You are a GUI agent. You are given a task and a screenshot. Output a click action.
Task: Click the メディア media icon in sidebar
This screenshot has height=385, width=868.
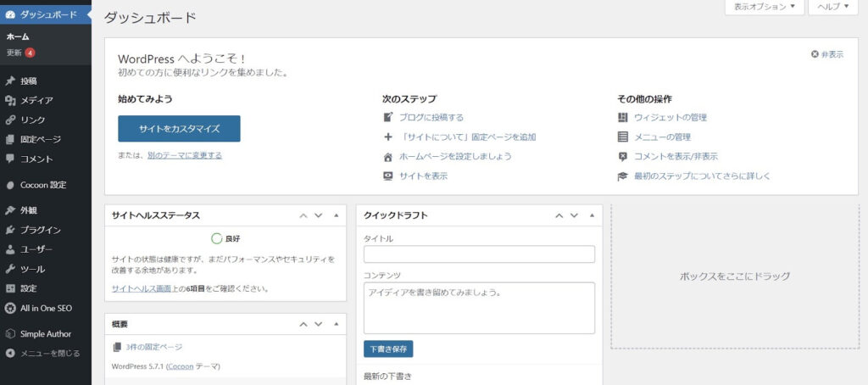click(x=10, y=101)
